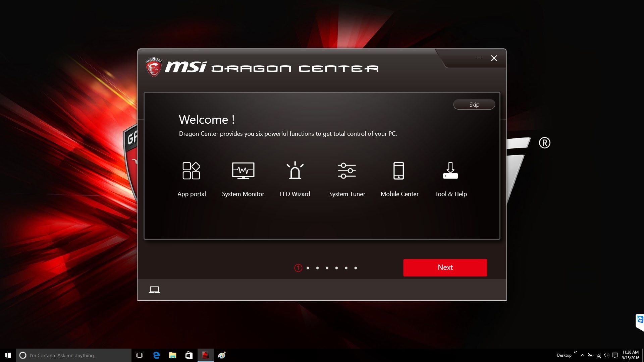Navigate to second dot indicator
This screenshot has height=362, width=644.
308,268
